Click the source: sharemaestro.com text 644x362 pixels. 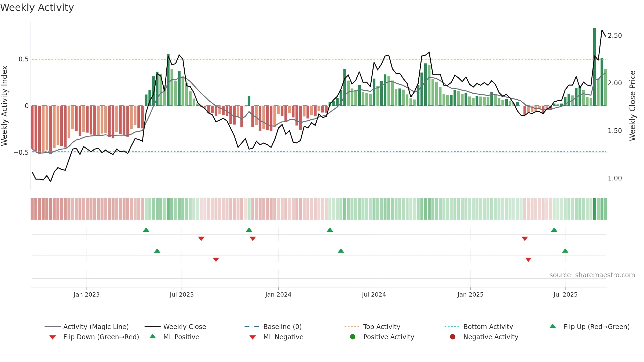[x=592, y=275]
